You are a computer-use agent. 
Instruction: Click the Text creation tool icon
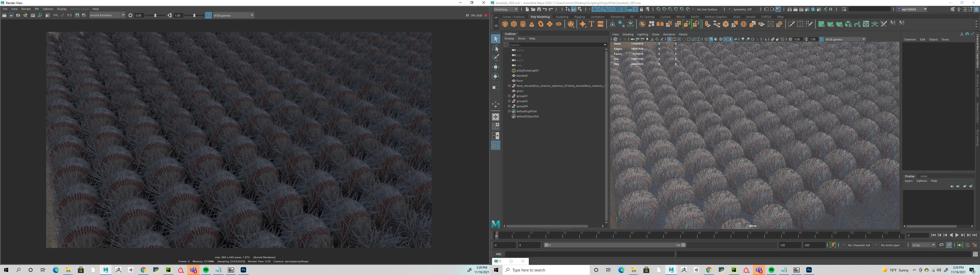tap(592, 24)
